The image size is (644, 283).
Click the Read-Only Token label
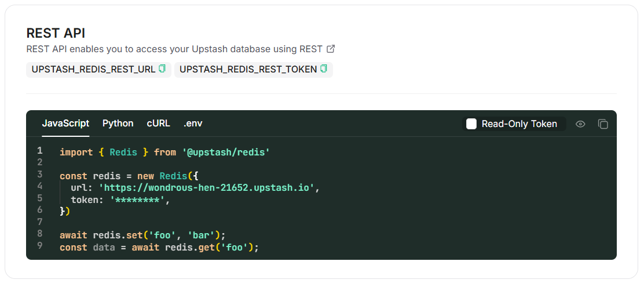(x=519, y=124)
